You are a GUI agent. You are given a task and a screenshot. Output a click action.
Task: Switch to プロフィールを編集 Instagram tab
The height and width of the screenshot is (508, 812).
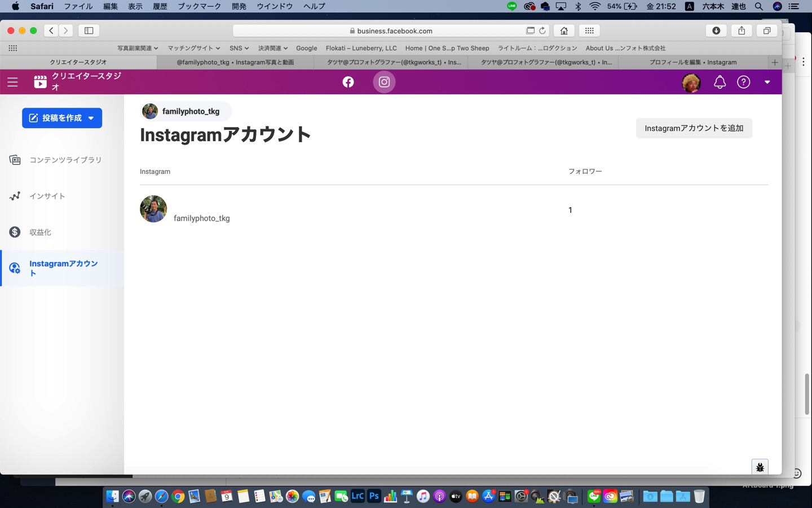(693, 62)
